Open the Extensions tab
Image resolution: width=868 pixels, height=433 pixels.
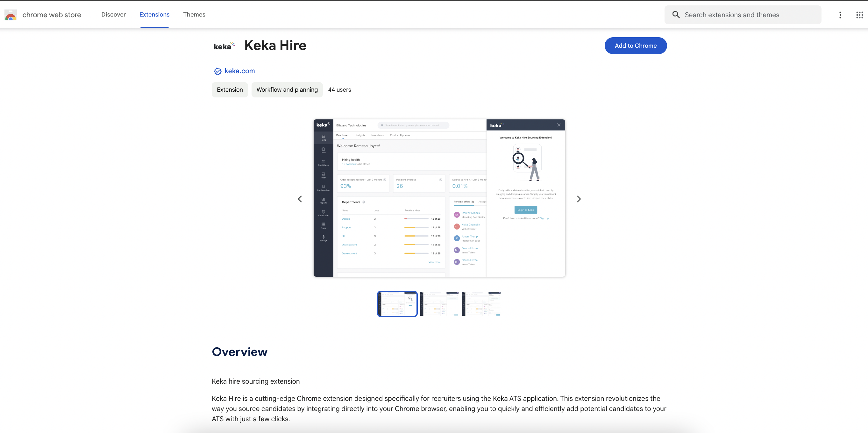coord(154,15)
